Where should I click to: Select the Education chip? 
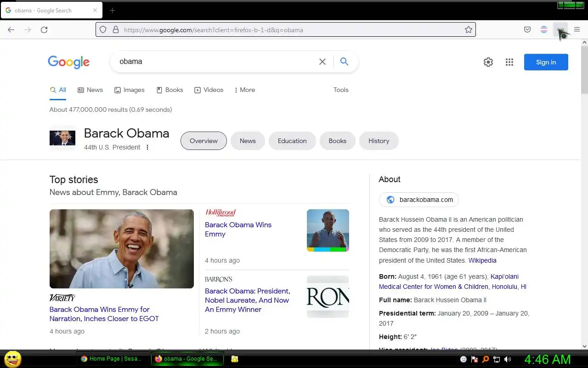point(292,141)
